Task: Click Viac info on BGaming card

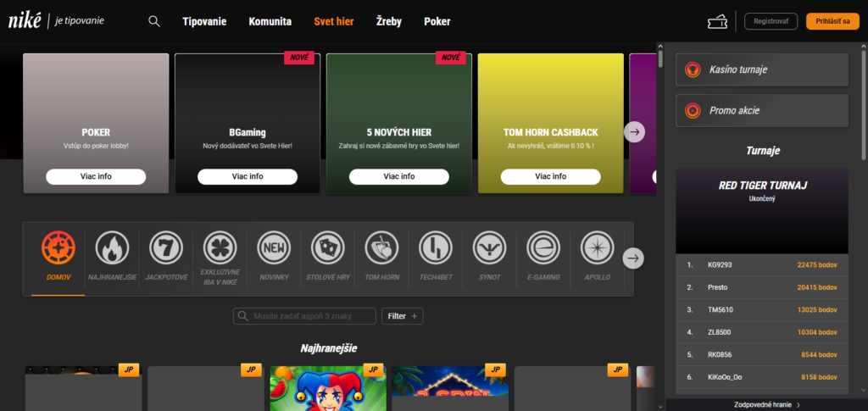Action: 248,176
